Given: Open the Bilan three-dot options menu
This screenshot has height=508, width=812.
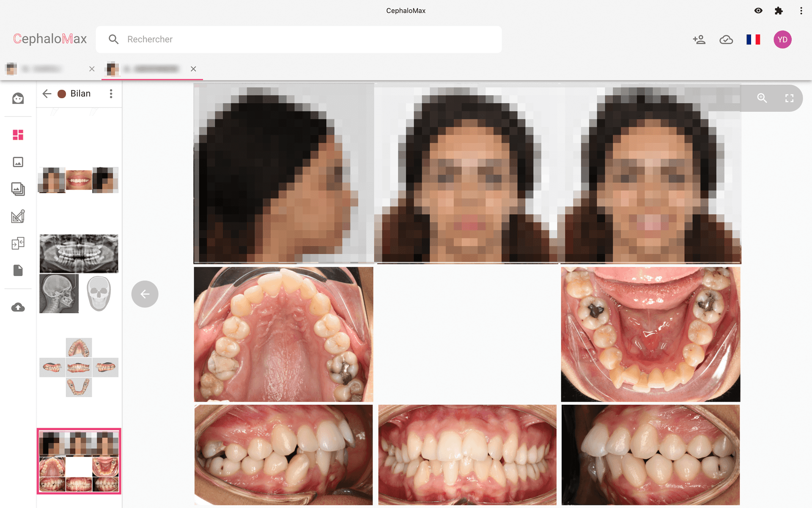Looking at the screenshot, I should tap(111, 94).
